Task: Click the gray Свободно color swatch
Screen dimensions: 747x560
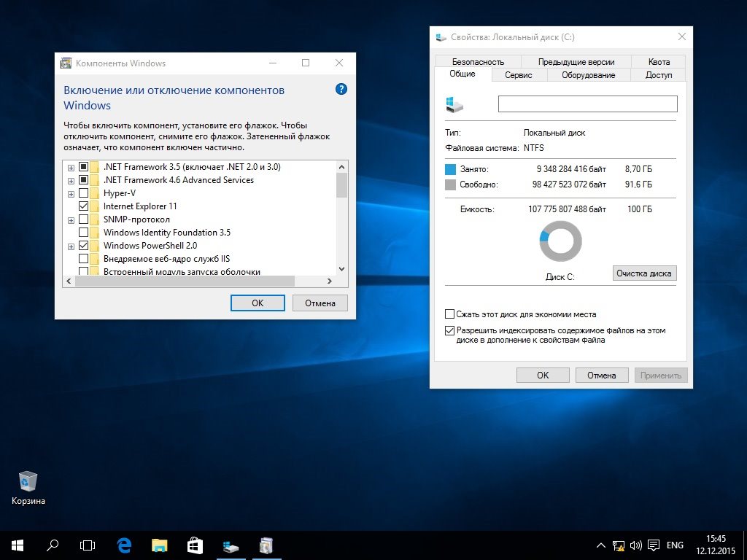Action: tap(450, 184)
